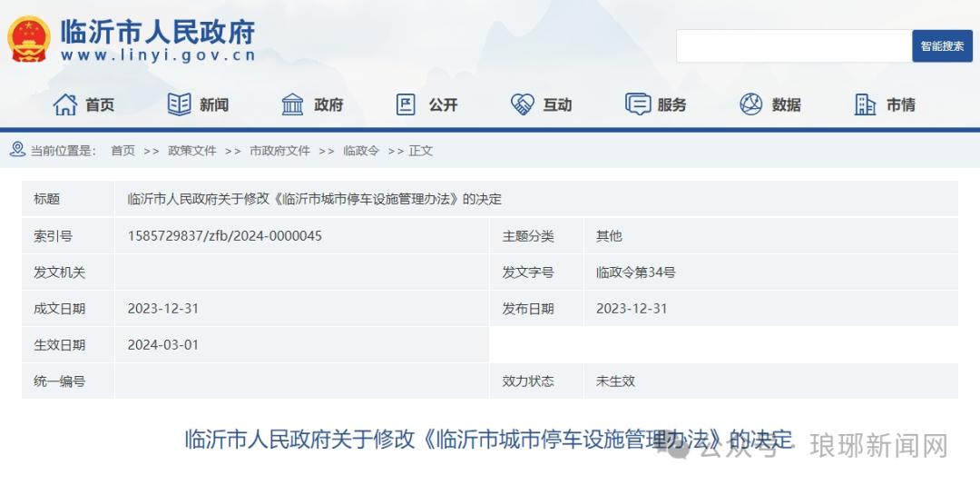Click the 服务 chat bubble icon
This screenshot has width=980, height=485.
click(x=638, y=104)
